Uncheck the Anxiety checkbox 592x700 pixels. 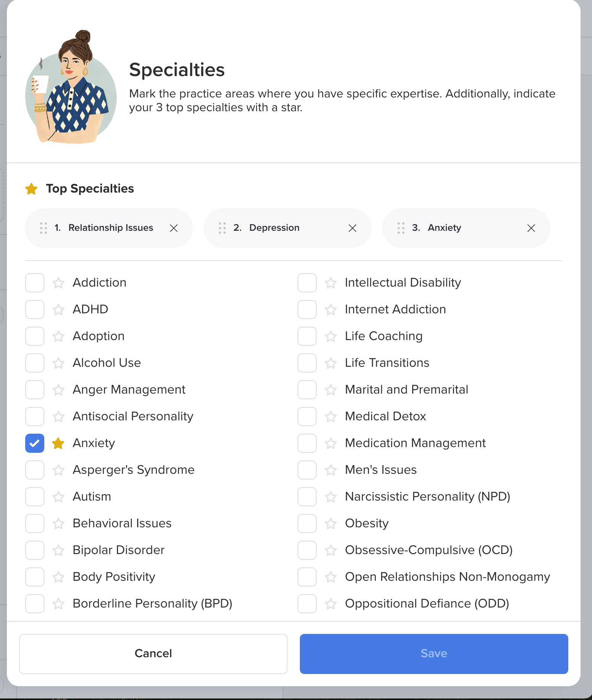(x=35, y=443)
